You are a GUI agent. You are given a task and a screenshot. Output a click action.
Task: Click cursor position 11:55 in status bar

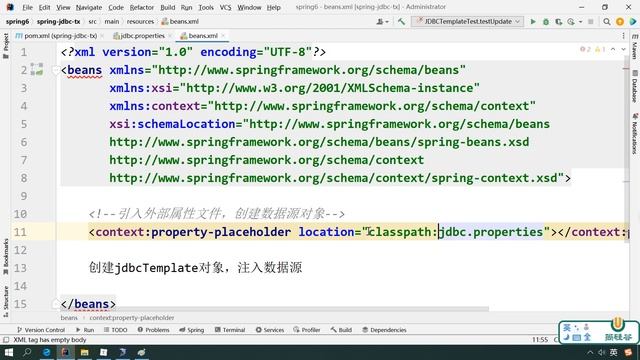540,340
